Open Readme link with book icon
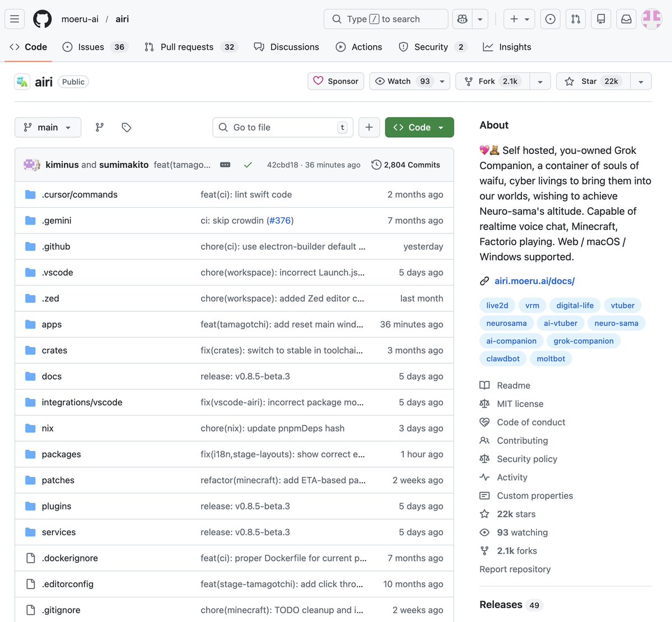The height and width of the screenshot is (622, 672). tap(505, 385)
